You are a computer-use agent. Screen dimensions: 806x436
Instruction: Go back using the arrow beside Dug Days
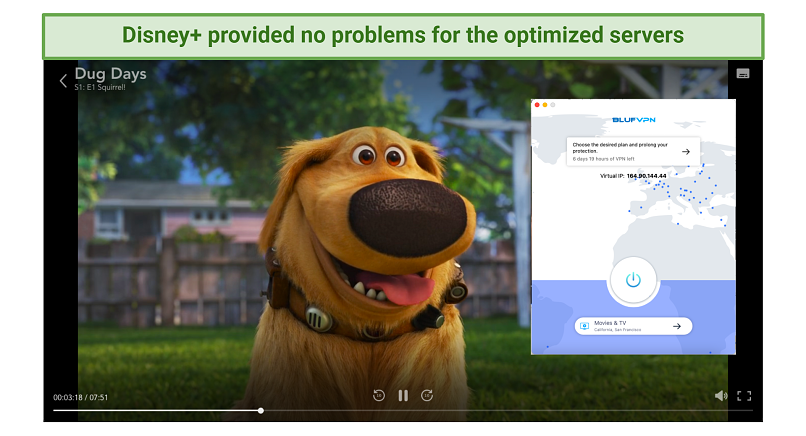coord(63,81)
